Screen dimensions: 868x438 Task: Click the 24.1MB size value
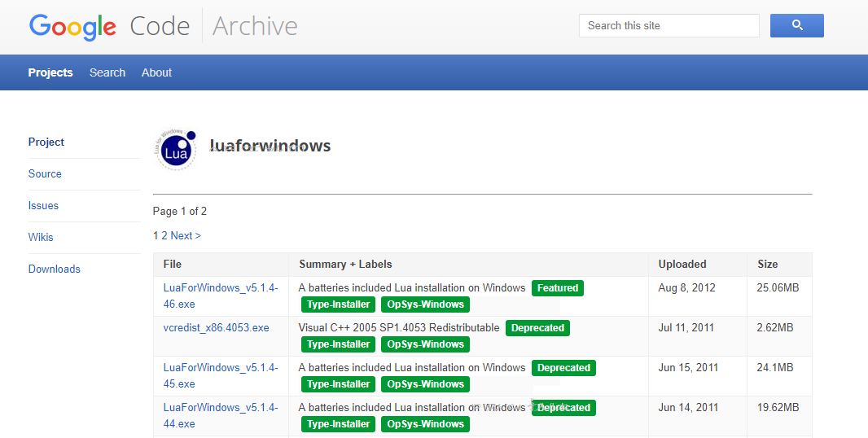pyautogui.click(x=775, y=368)
